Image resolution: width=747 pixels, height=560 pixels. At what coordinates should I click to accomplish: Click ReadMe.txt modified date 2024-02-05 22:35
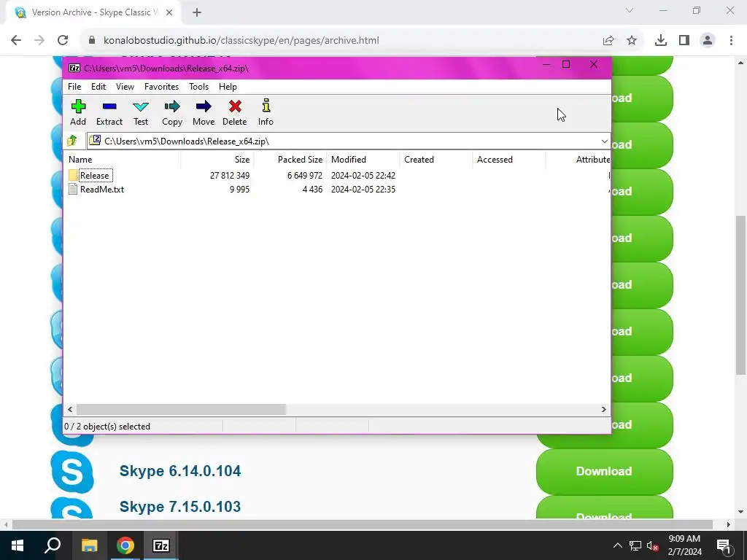pos(363,190)
